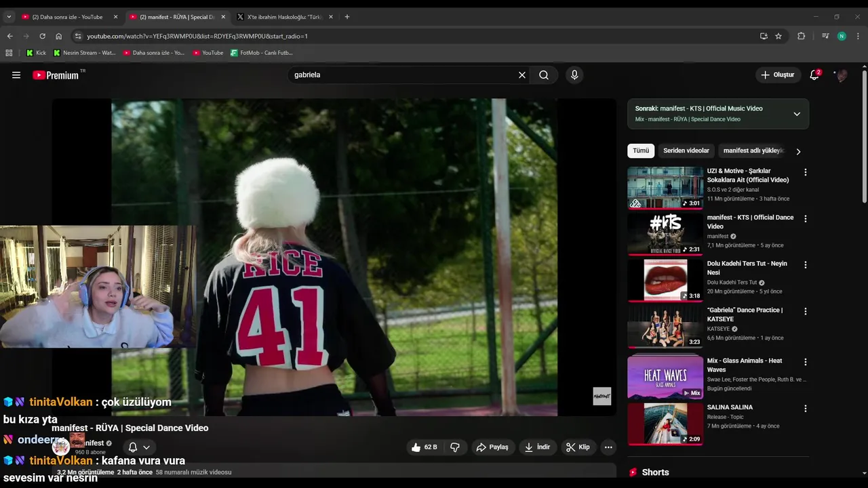This screenshot has height=488, width=868.
Task: Open options for Gabriela Dance Practice video
Action: 806,311
